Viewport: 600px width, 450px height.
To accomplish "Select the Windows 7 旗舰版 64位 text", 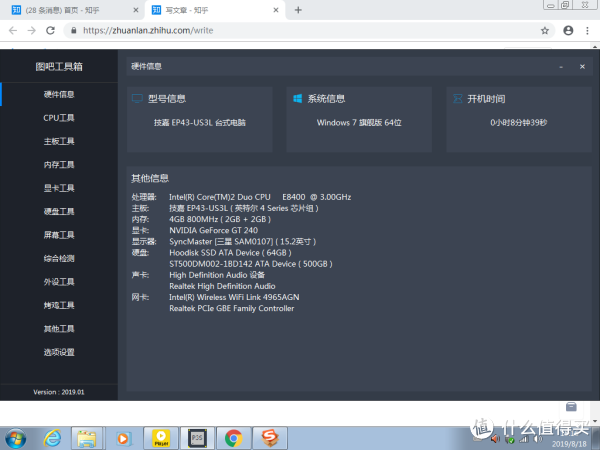I will pyautogui.click(x=359, y=123).
